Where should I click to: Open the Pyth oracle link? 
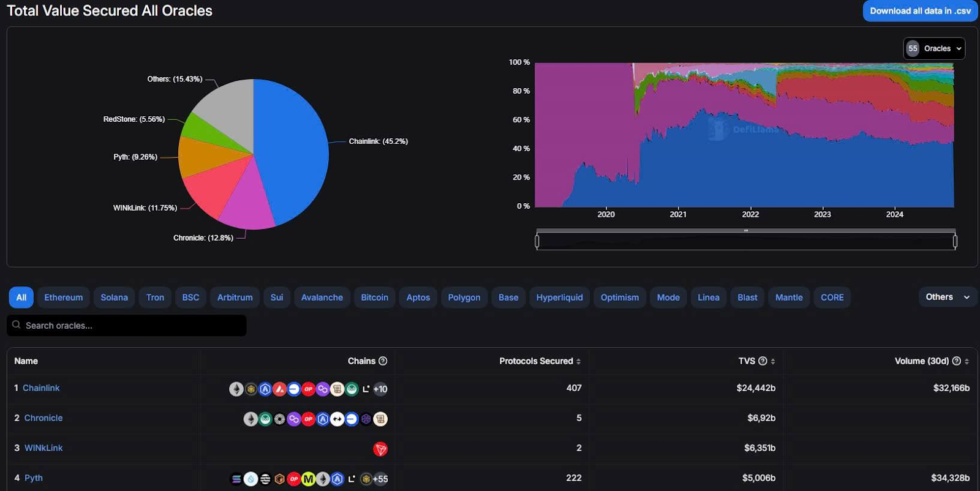tap(34, 478)
